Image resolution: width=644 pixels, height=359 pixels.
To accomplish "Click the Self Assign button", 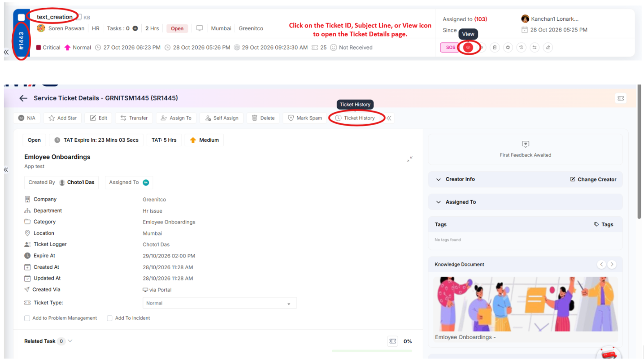I will 222,118.
